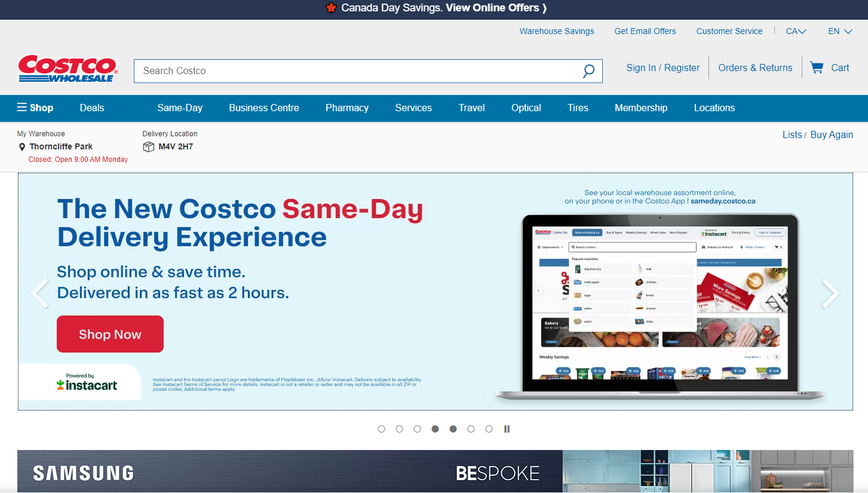Viewport: 868px width, 493px height.
Task: Click the search magnifying glass icon
Action: click(588, 71)
